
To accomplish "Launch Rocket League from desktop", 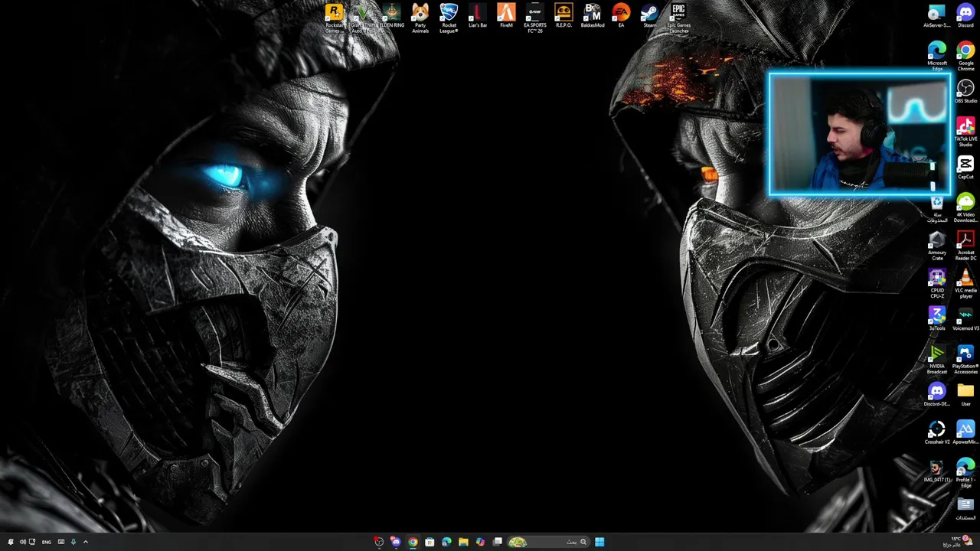I will [x=449, y=18].
